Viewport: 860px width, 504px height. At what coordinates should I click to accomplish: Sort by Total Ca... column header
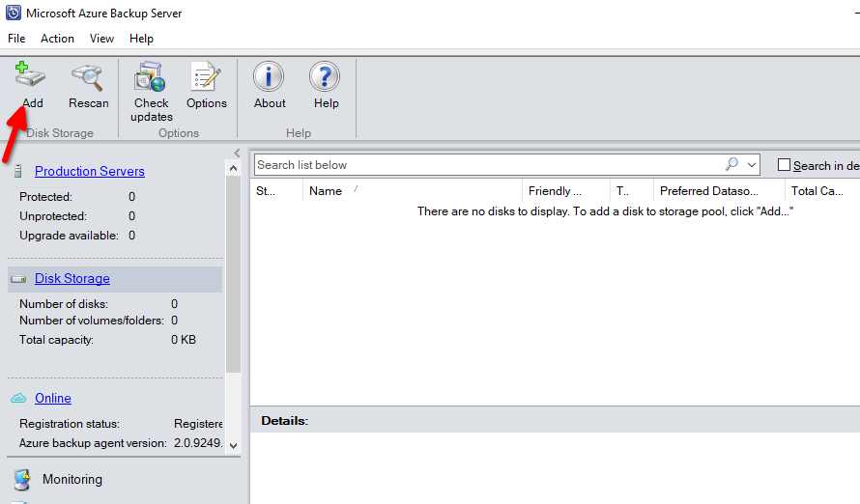pyautogui.click(x=822, y=190)
